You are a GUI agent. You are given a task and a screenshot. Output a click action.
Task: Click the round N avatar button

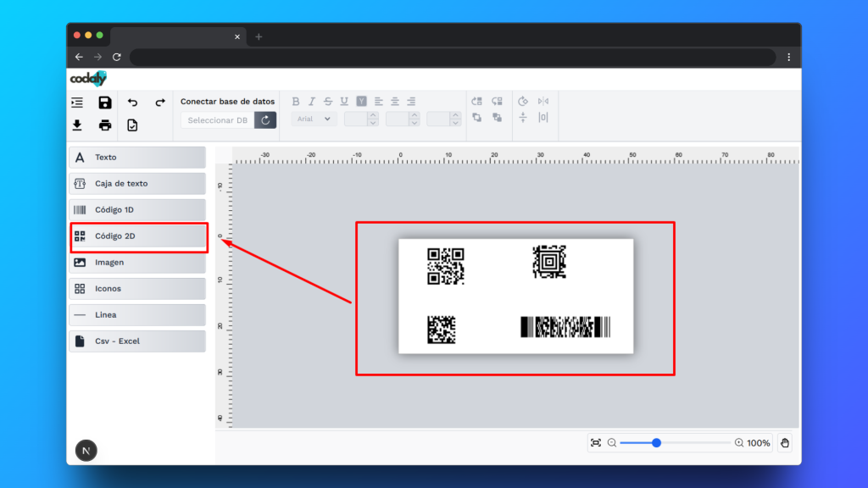click(x=86, y=451)
